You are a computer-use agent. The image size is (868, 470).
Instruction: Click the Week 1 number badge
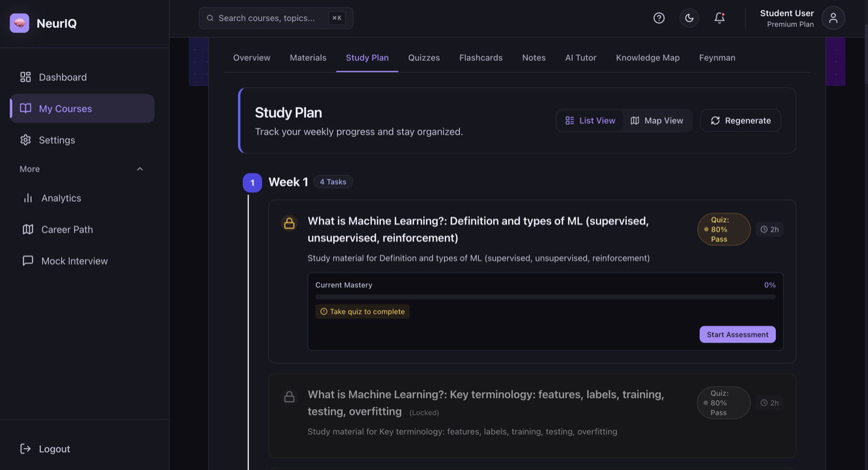253,183
